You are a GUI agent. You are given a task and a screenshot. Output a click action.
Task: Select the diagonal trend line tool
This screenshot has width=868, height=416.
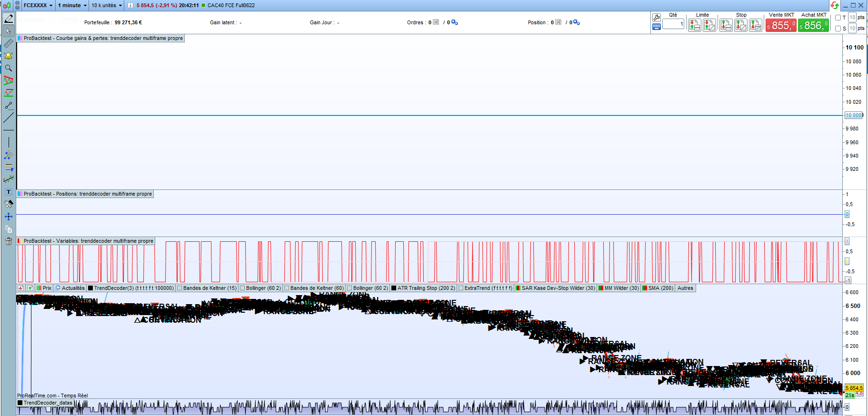click(x=9, y=118)
